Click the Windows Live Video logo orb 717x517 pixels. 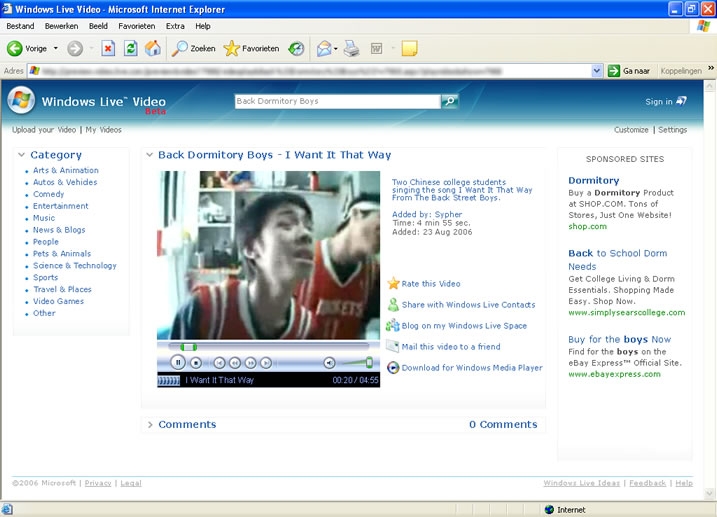[x=21, y=100]
